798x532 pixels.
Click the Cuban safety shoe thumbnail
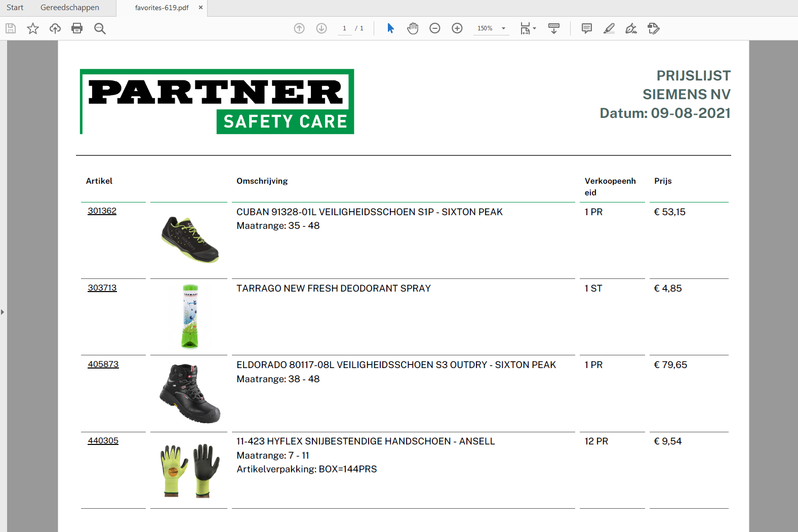click(190, 239)
